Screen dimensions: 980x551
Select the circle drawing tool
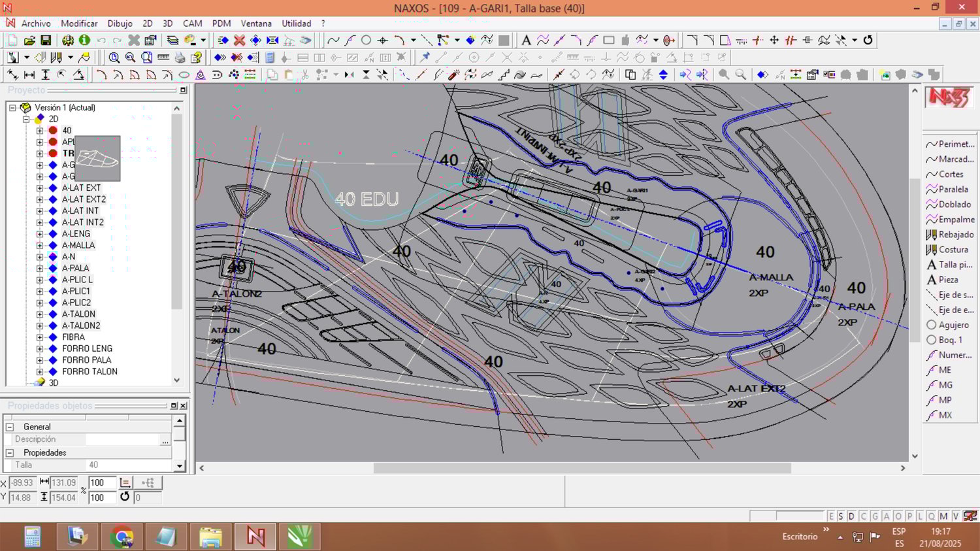coord(367,41)
